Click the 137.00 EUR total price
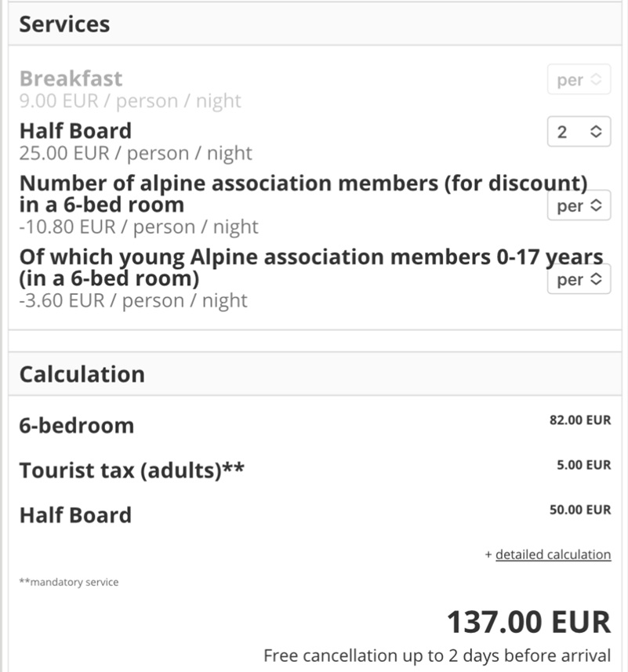This screenshot has width=628, height=672. click(528, 622)
